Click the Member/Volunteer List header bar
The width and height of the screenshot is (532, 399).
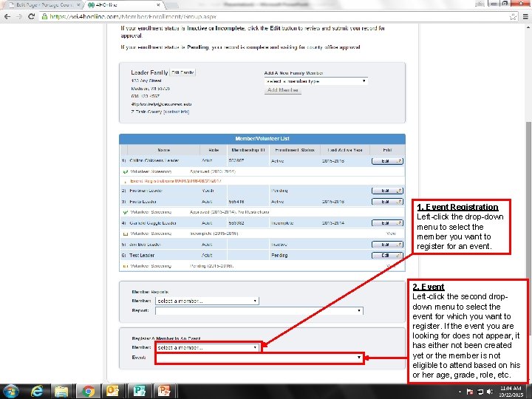pyautogui.click(x=262, y=139)
